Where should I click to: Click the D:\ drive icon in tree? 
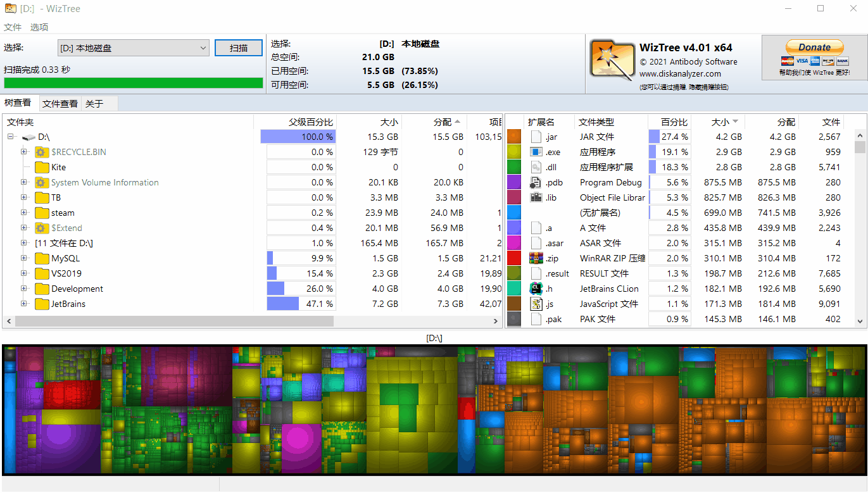point(28,137)
